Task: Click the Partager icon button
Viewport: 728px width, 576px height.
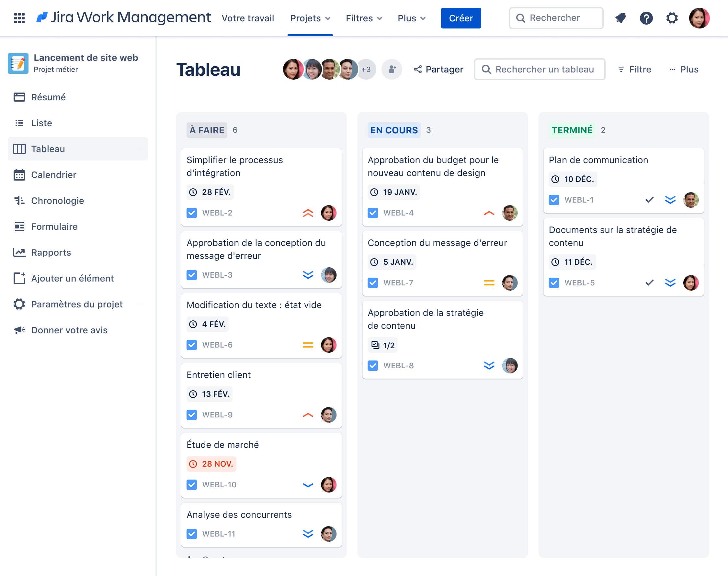Action: pos(419,70)
